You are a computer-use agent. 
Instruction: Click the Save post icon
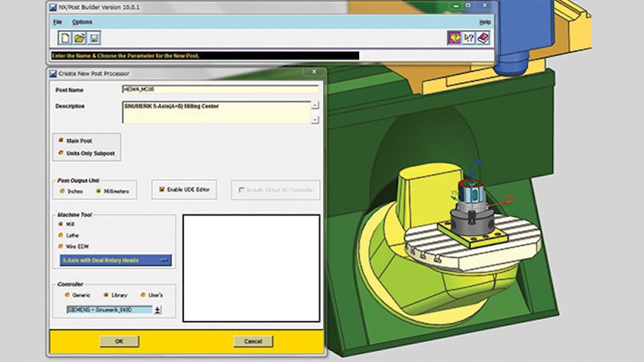click(x=94, y=38)
